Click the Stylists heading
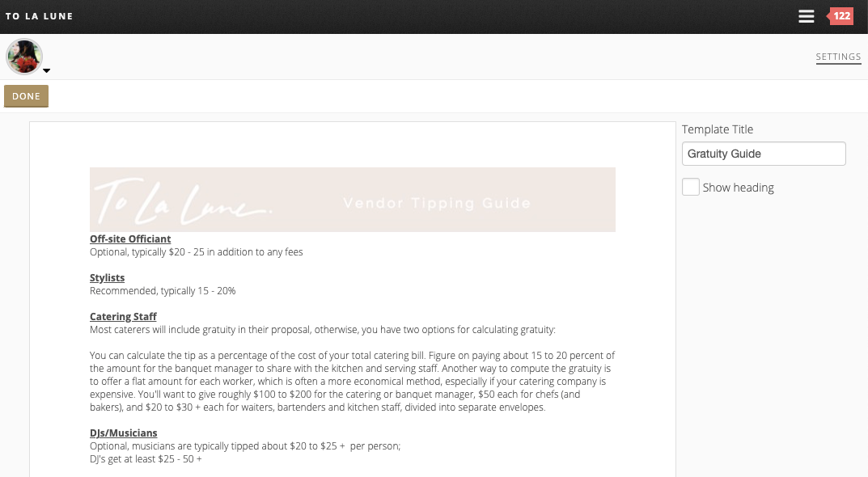 click(x=107, y=278)
